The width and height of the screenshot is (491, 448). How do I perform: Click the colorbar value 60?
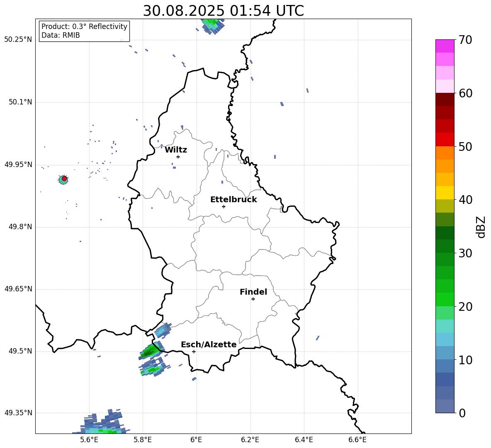(x=465, y=93)
